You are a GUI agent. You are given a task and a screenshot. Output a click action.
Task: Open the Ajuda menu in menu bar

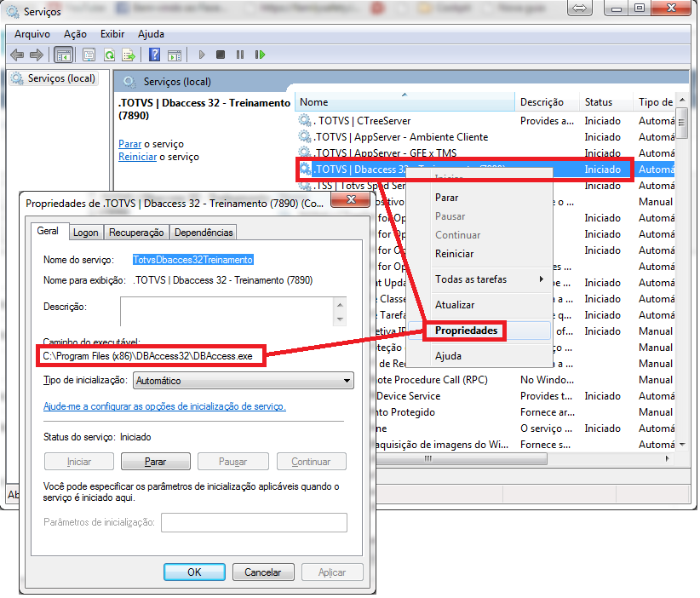pos(151,34)
